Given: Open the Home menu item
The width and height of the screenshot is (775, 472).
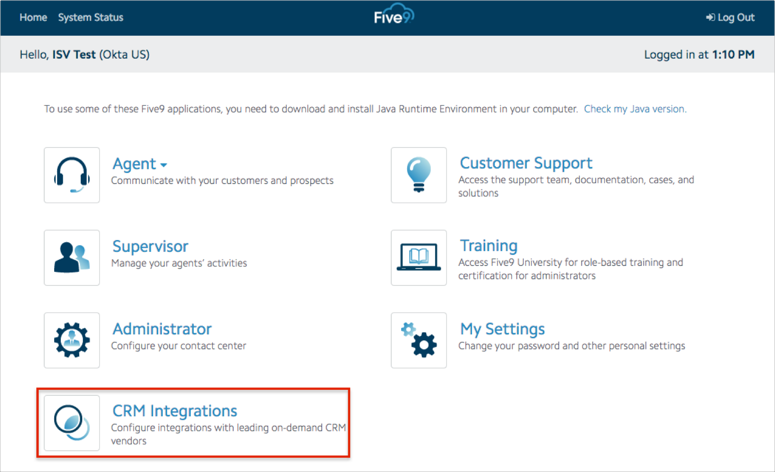Looking at the screenshot, I should coord(33,18).
